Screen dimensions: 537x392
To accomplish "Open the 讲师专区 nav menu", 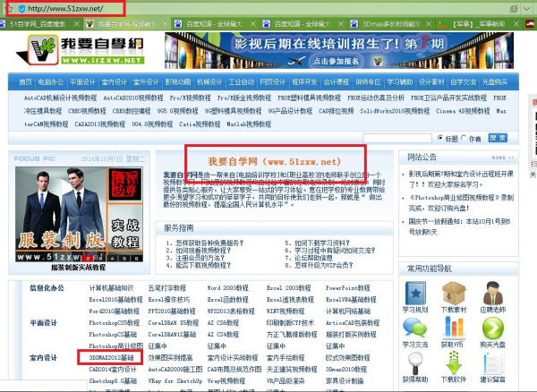I will tap(368, 81).
